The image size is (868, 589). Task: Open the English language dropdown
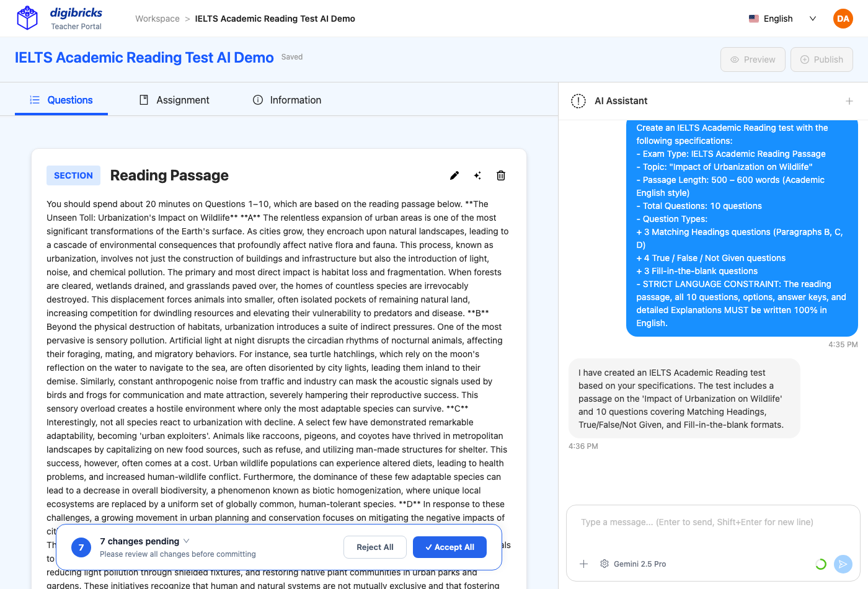pyautogui.click(x=783, y=19)
